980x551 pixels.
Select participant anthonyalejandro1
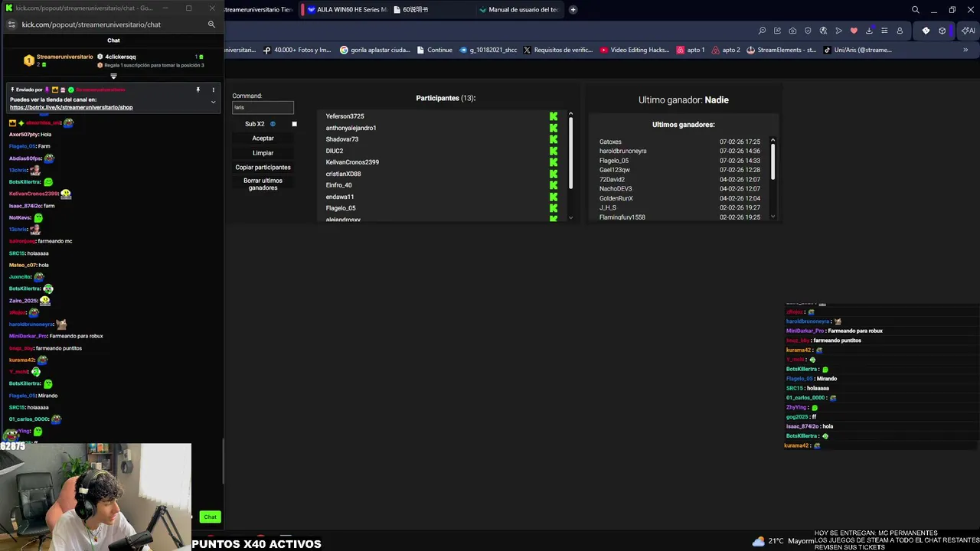(351, 128)
